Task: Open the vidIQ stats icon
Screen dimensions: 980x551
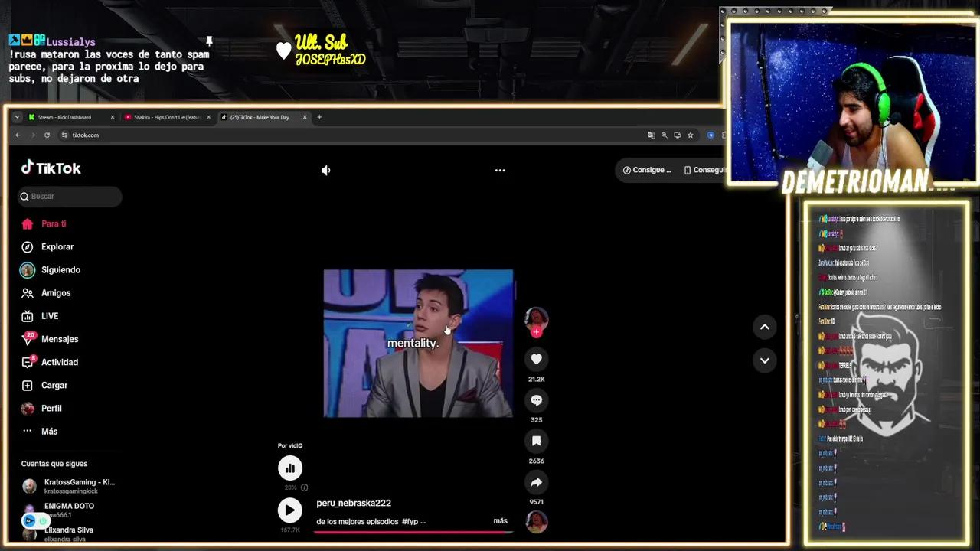Action: (x=289, y=468)
